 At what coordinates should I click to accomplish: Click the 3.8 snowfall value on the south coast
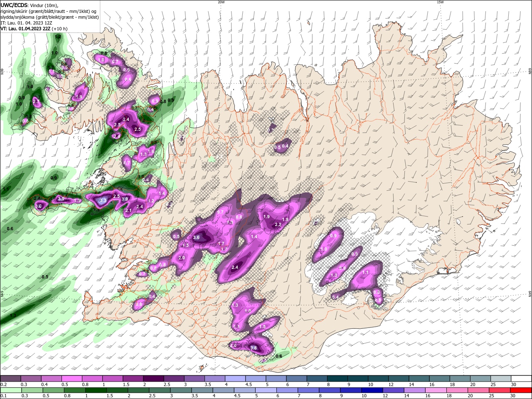254,348
